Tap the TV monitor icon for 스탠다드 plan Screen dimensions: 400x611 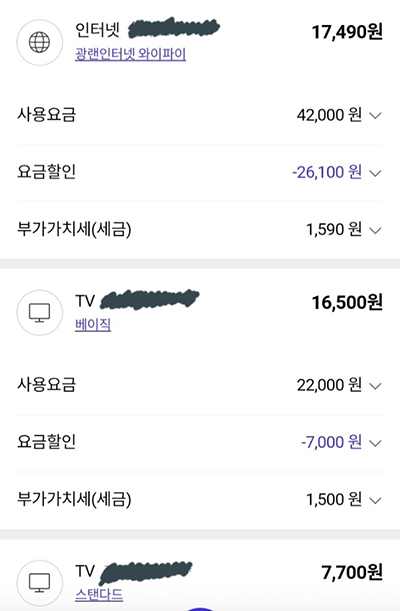(x=39, y=583)
